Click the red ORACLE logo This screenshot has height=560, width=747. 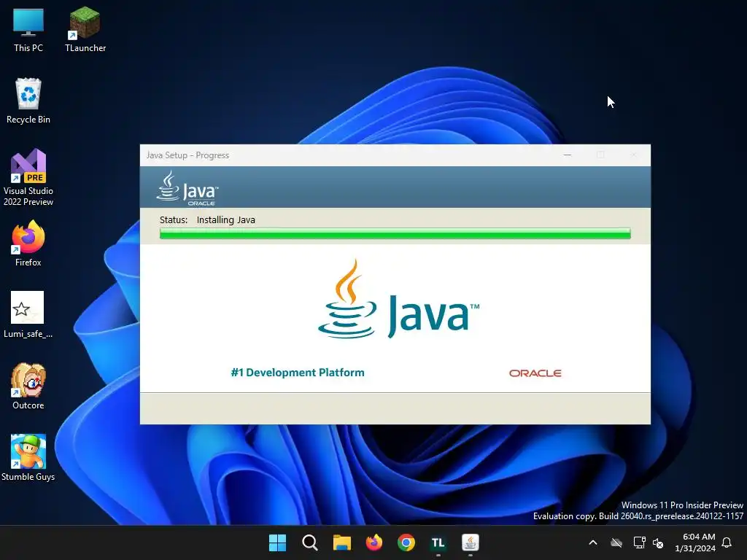(535, 373)
